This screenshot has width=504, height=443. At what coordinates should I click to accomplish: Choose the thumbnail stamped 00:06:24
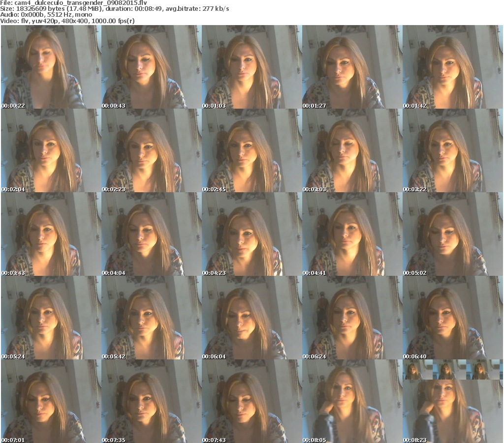(352, 318)
